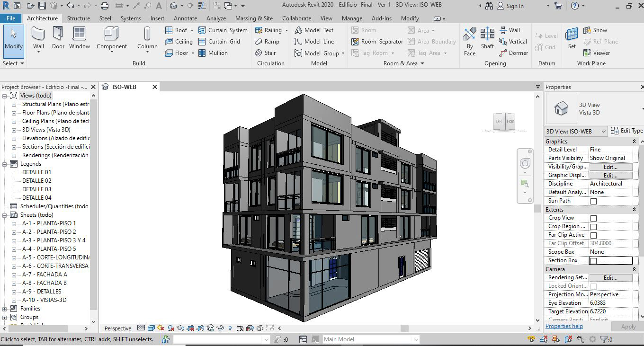Expand the 3D Views tree node
Image resolution: width=644 pixels, height=346 pixels.
click(14, 130)
